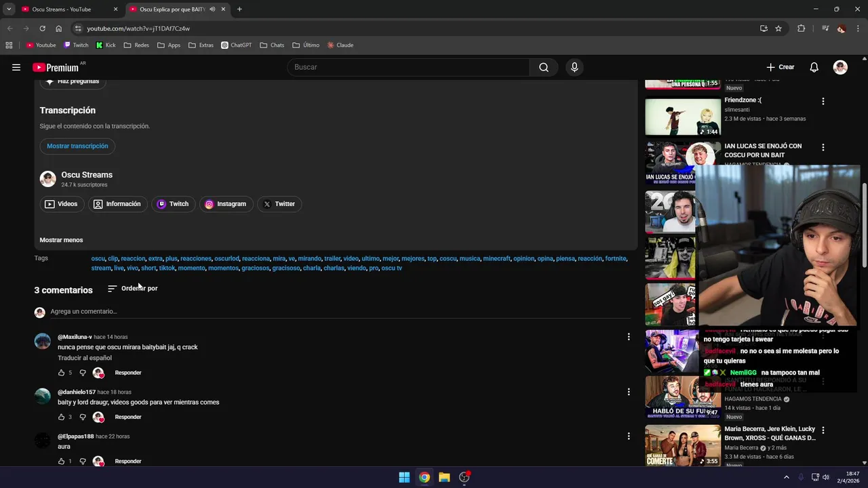Open the Claude bookmark
868x488 pixels.
(x=340, y=45)
